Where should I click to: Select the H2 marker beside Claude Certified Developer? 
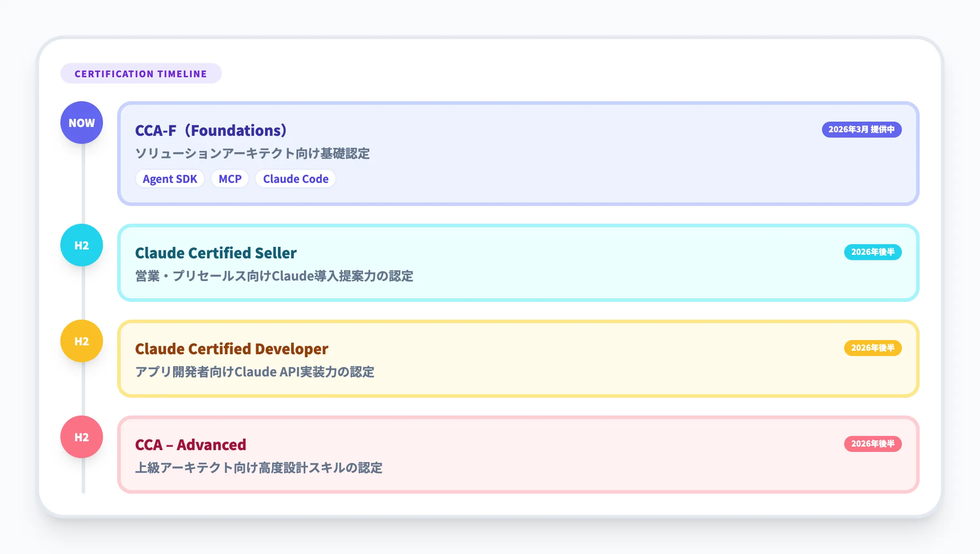tap(82, 341)
